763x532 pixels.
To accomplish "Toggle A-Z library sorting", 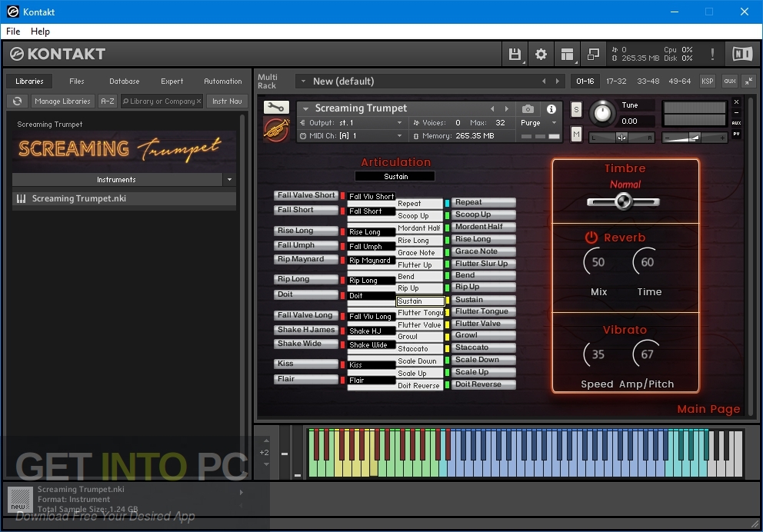I will (x=108, y=101).
